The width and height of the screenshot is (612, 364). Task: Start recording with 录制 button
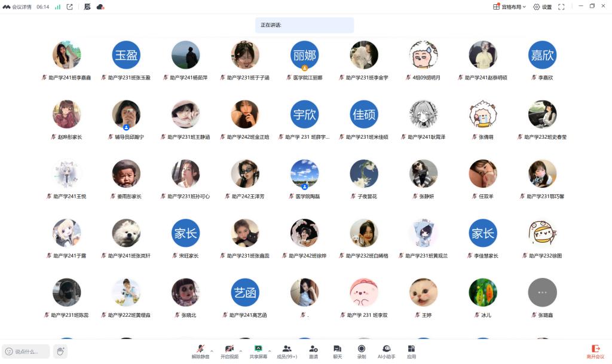362,351
